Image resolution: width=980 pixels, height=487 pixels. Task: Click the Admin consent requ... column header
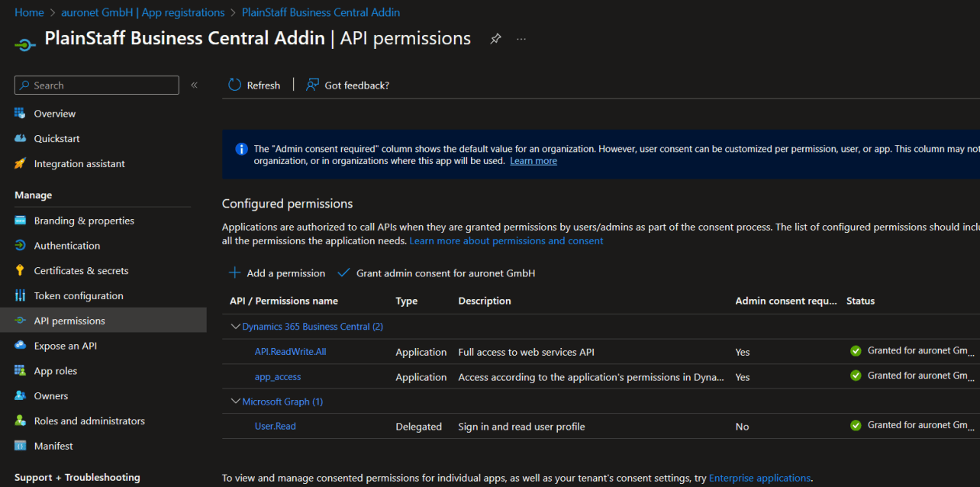785,301
